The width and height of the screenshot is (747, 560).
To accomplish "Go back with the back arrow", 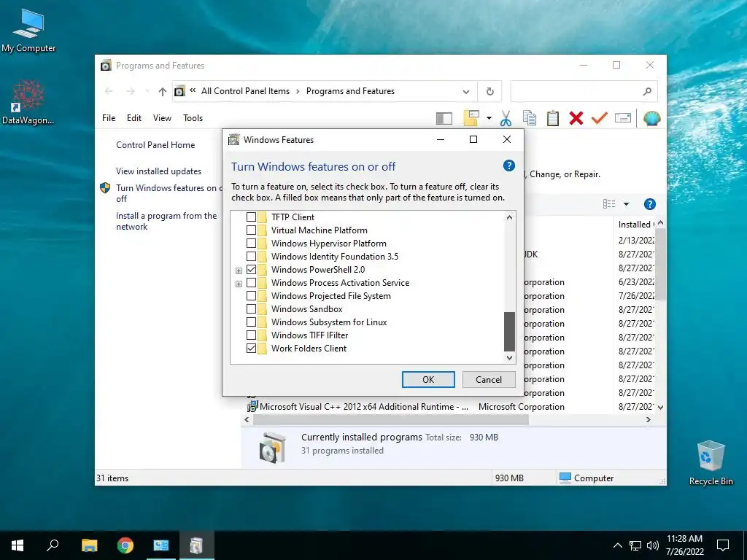I will tap(109, 91).
